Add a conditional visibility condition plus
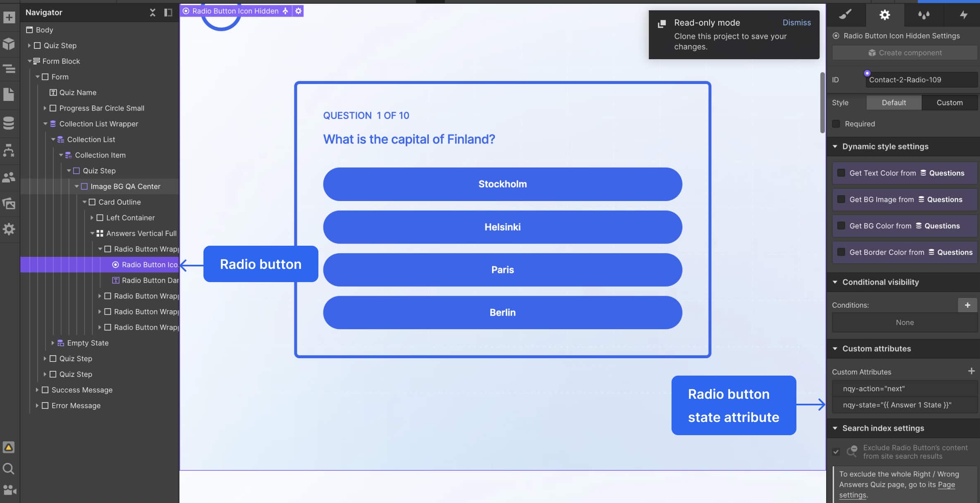 (x=968, y=305)
